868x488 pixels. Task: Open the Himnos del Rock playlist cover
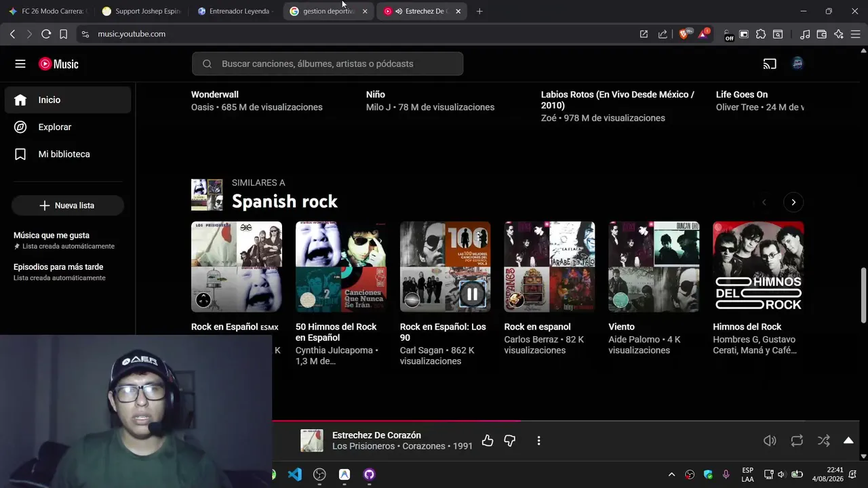(758, 267)
